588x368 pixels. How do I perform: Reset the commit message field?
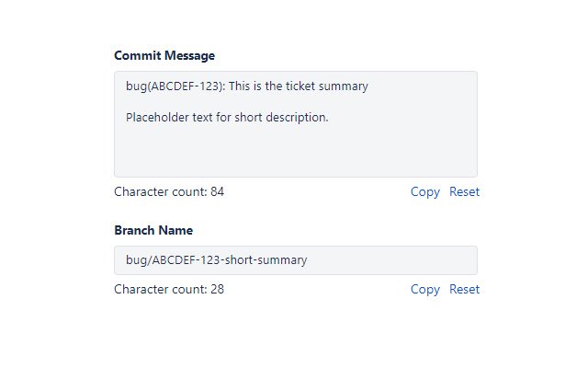click(x=464, y=192)
